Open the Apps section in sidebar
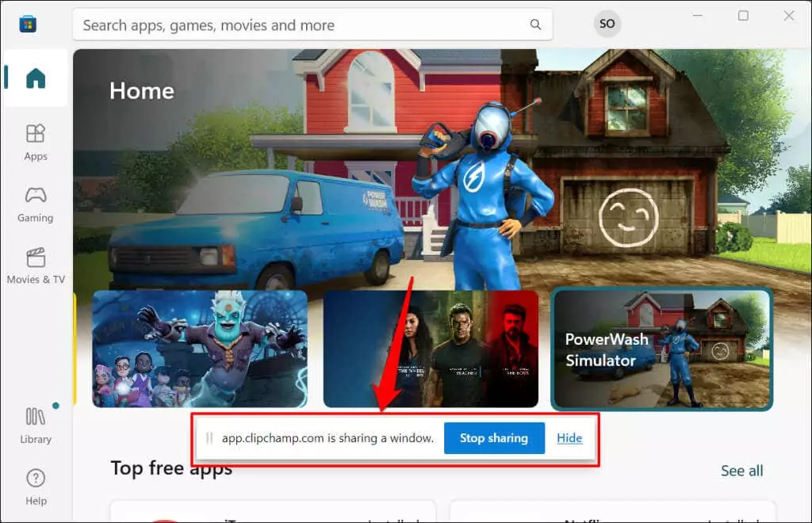This screenshot has width=812, height=523. [35, 143]
